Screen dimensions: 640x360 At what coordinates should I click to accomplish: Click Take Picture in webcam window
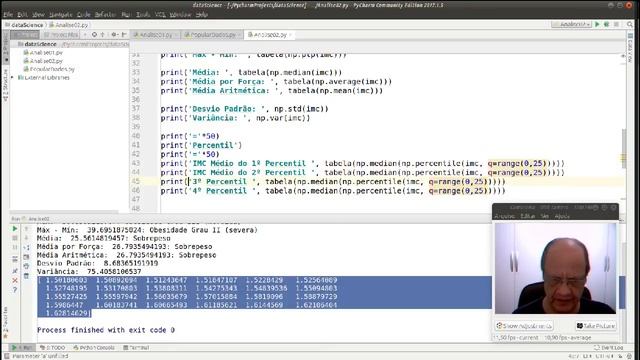point(596,326)
